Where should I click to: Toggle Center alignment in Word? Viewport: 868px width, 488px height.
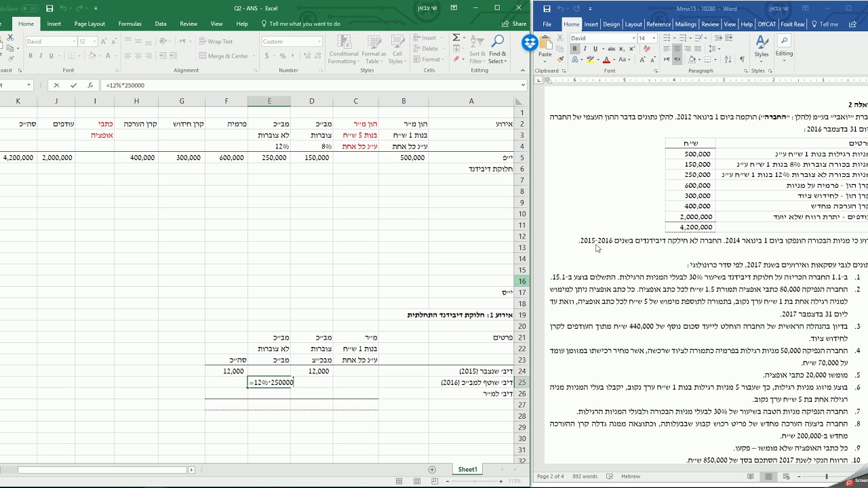click(x=677, y=49)
